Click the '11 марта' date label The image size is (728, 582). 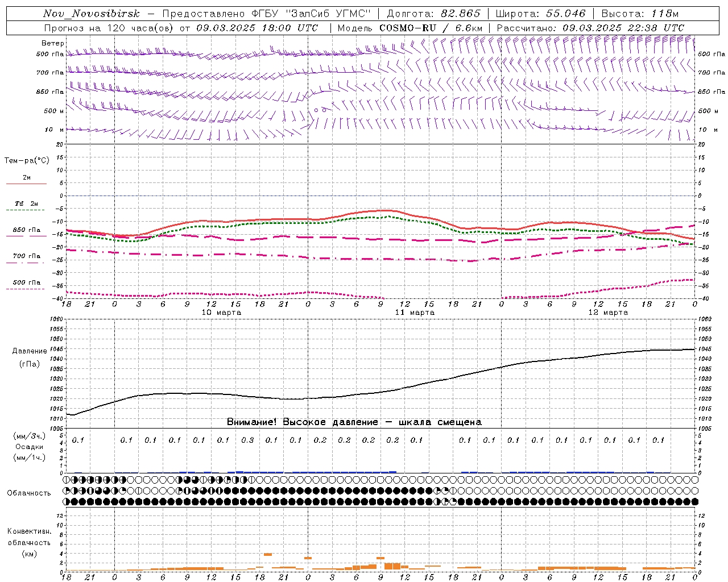click(415, 313)
